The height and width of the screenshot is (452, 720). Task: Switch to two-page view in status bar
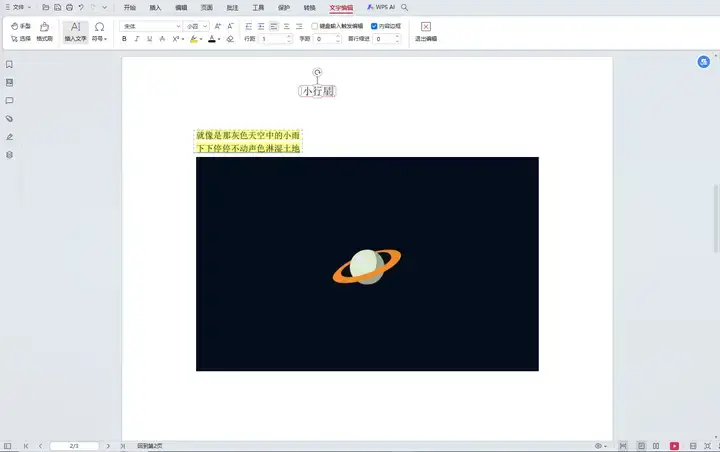click(x=656, y=446)
